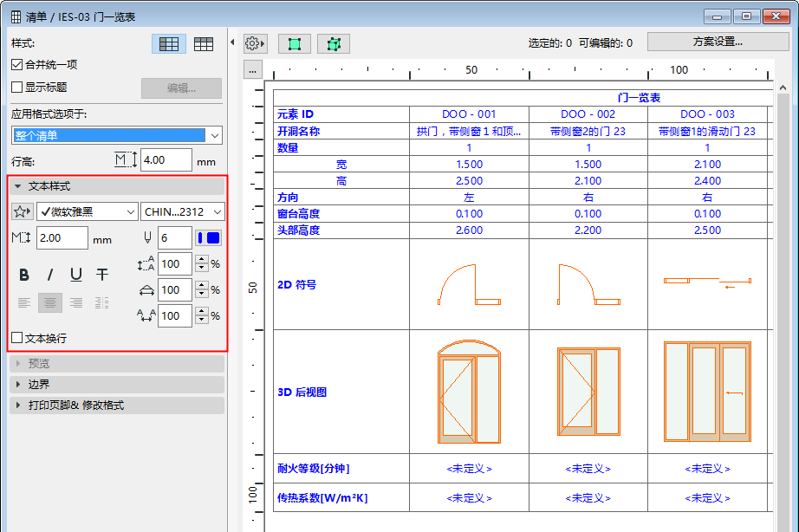Click the 编辑... button
The width and height of the screenshot is (799, 532).
[x=181, y=88]
